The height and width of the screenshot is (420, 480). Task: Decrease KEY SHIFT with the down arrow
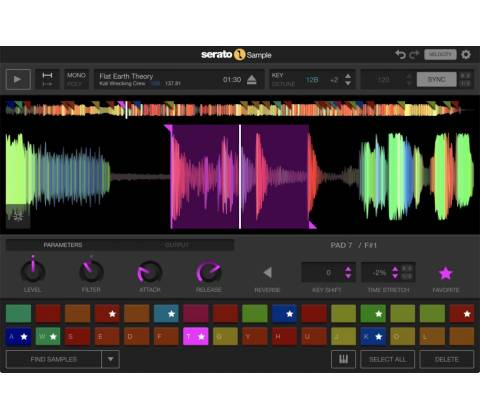pos(348,276)
